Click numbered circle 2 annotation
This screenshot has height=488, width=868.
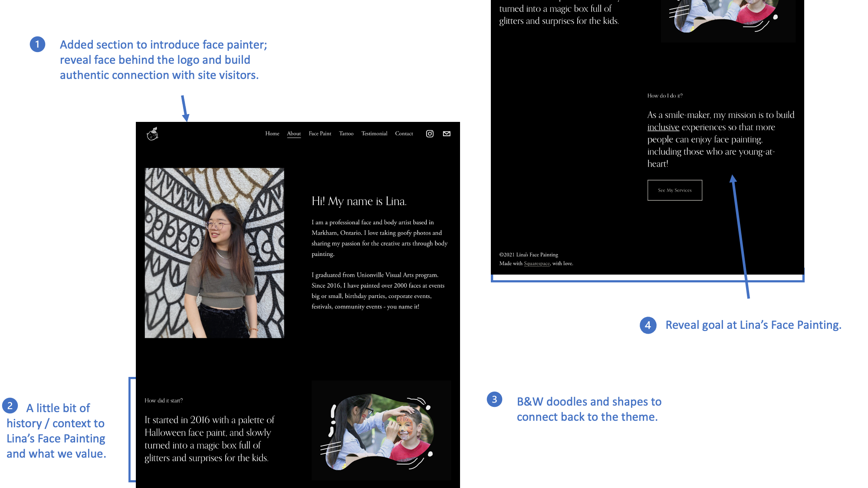(x=10, y=406)
